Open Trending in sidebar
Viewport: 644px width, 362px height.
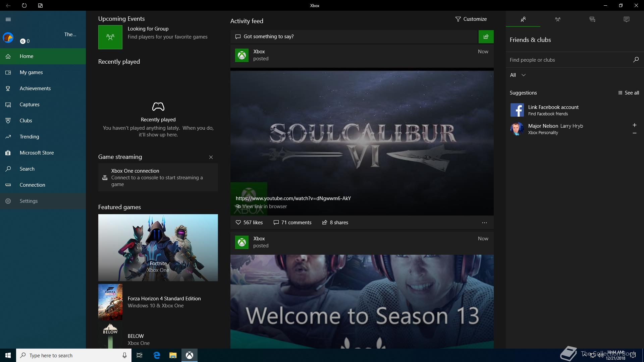point(43,137)
